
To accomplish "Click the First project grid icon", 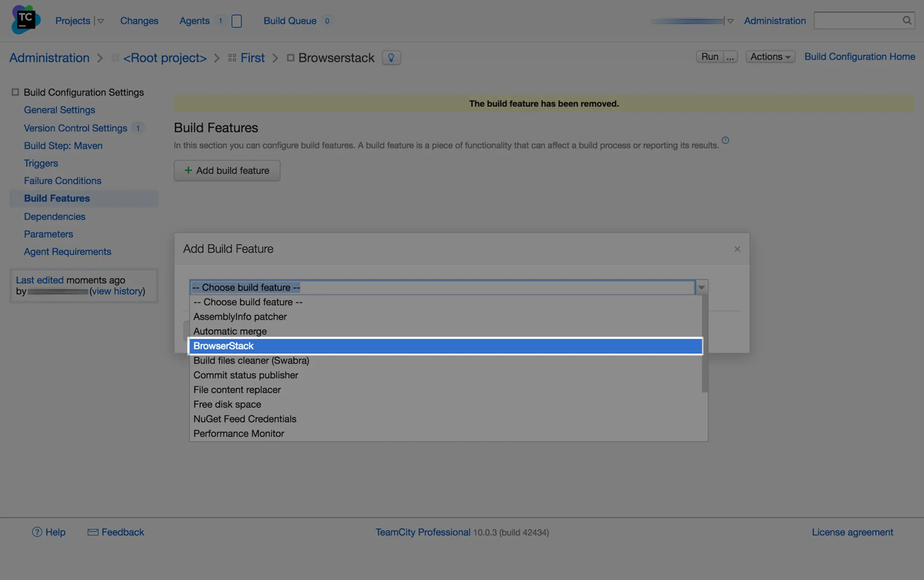I will pos(232,57).
